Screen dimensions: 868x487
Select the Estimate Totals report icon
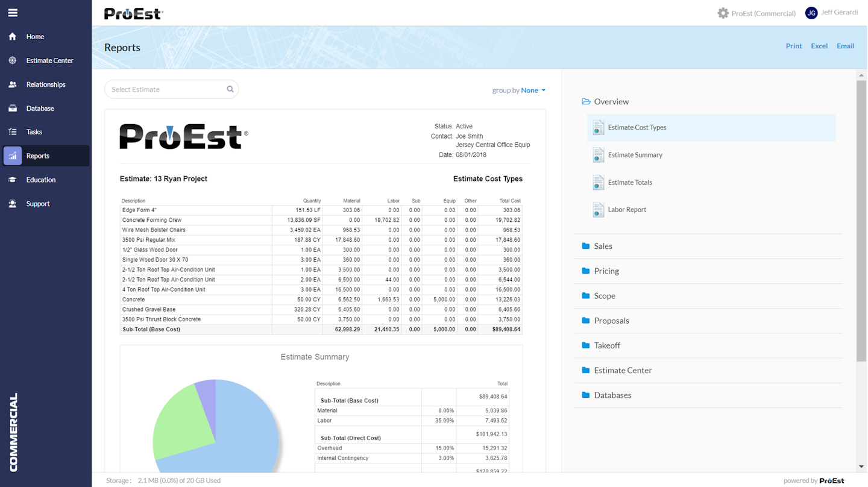click(x=598, y=182)
